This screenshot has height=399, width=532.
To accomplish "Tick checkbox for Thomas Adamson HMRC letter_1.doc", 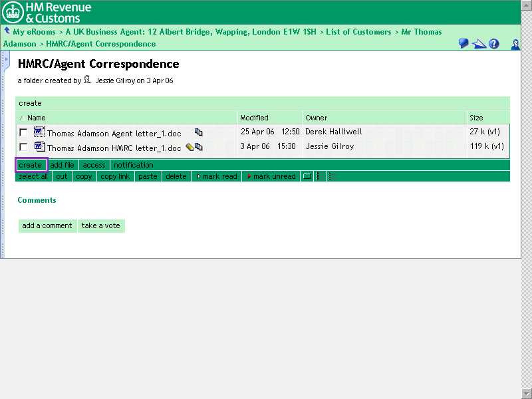I will coord(24,147).
